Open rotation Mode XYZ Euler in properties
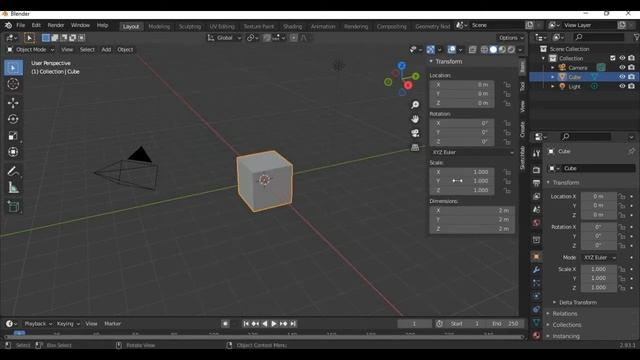The image size is (640, 360). (599, 258)
